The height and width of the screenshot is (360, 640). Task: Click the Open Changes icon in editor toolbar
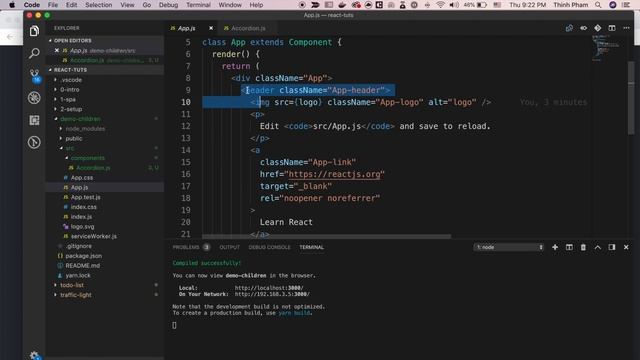click(569, 28)
